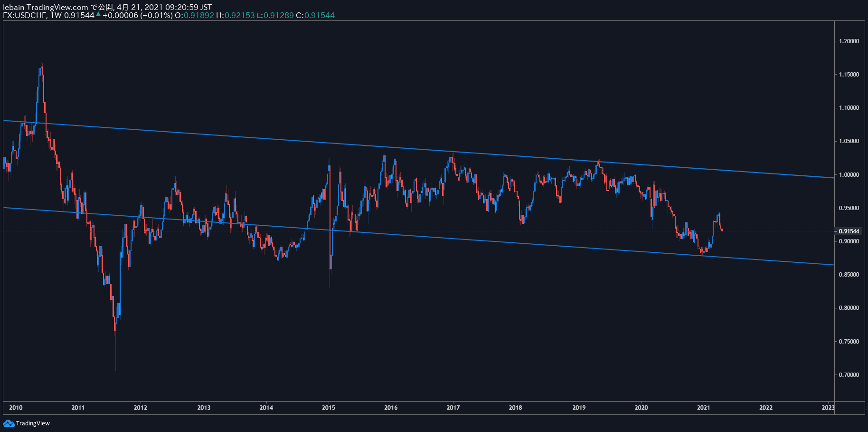Click the 1.10000 price axis label
The height and width of the screenshot is (432, 868).
click(x=849, y=108)
